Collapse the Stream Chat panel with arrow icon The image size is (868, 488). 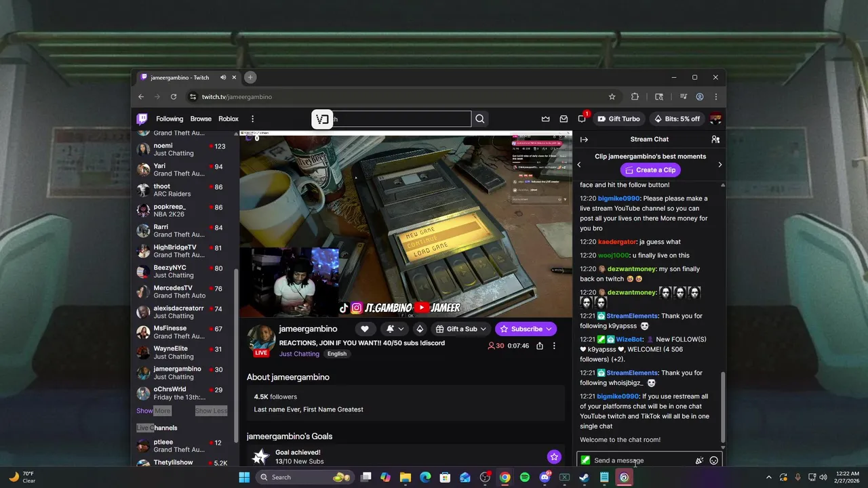tap(584, 140)
